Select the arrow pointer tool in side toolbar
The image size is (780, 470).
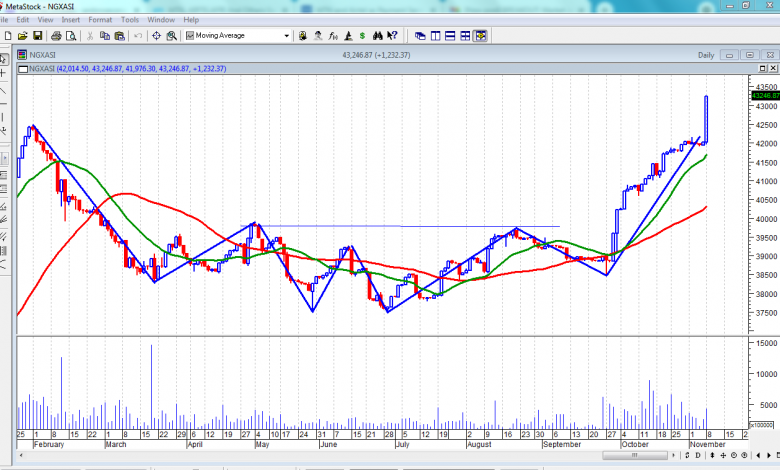click(3, 59)
